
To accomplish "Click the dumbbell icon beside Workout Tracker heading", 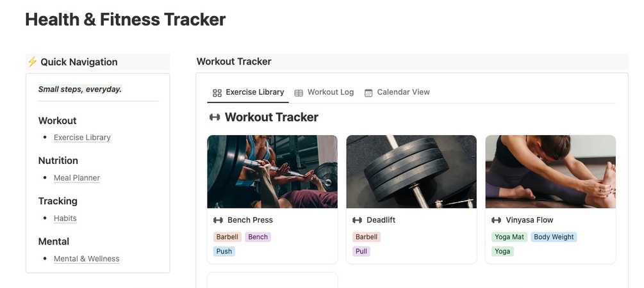I will [215, 117].
